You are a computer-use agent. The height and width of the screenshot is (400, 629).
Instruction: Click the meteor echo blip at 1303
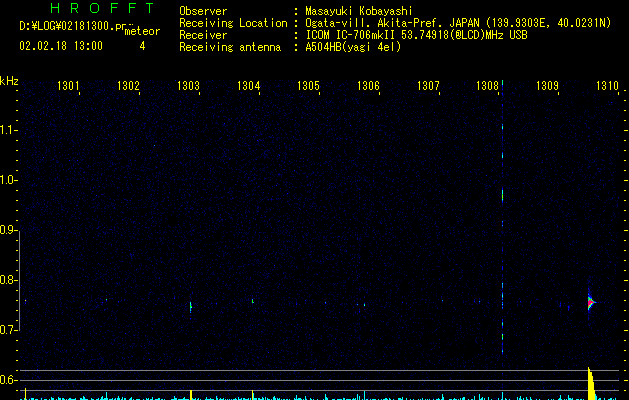(x=191, y=307)
